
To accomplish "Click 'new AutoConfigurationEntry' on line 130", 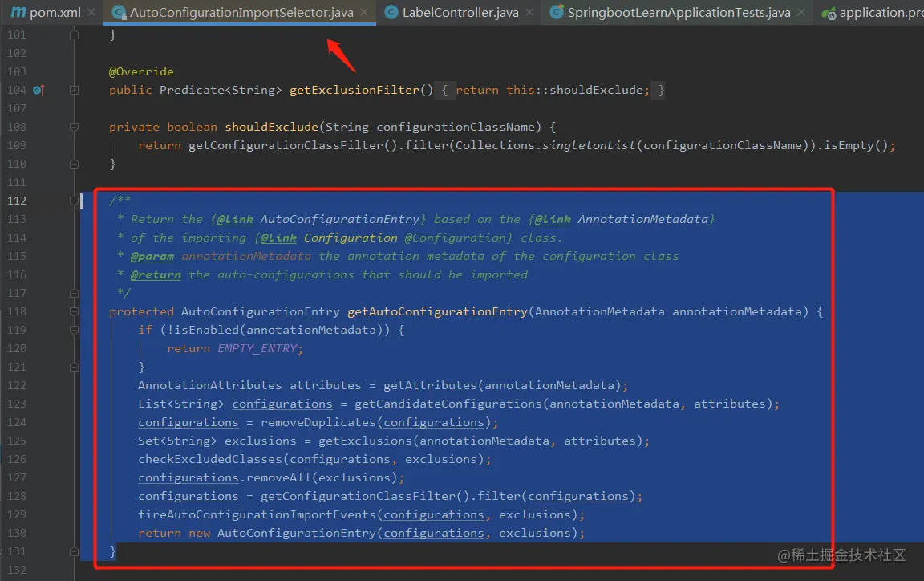I will 282,533.
